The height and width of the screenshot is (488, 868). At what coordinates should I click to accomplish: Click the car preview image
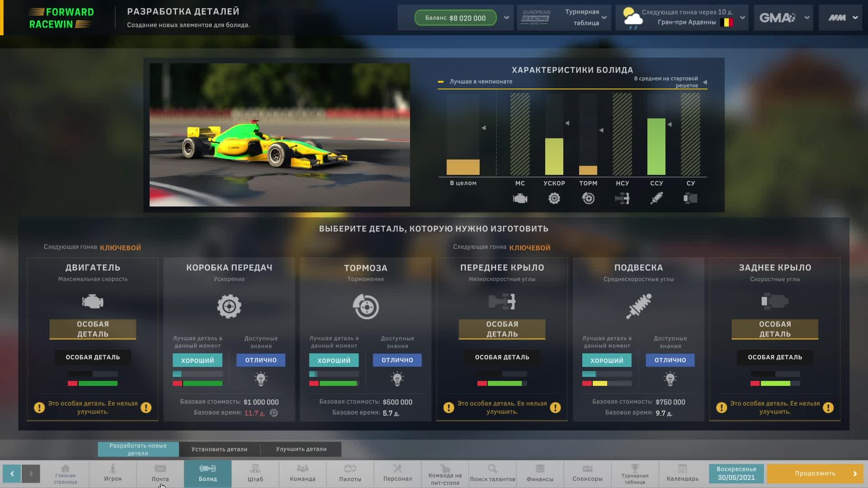click(x=279, y=135)
